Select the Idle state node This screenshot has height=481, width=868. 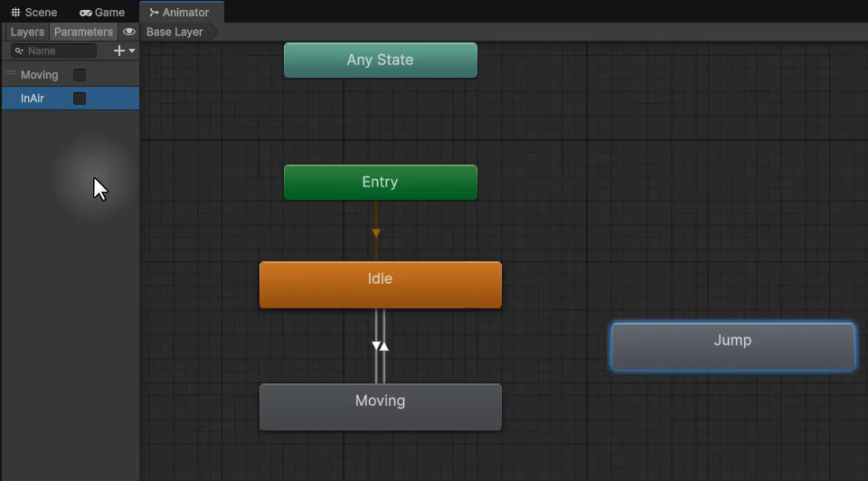coord(381,285)
